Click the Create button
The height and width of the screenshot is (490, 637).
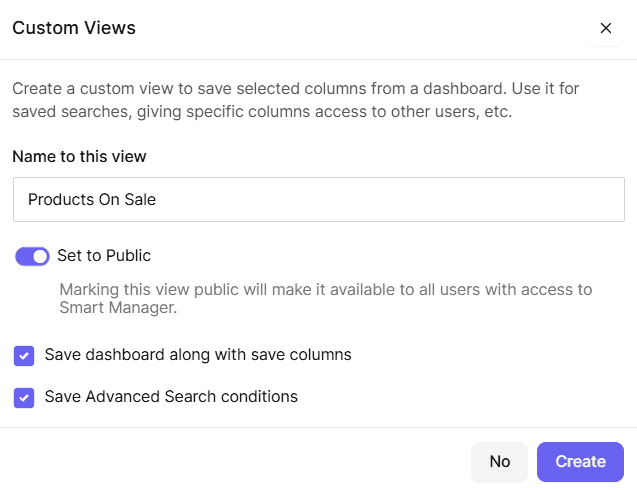[580, 462]
